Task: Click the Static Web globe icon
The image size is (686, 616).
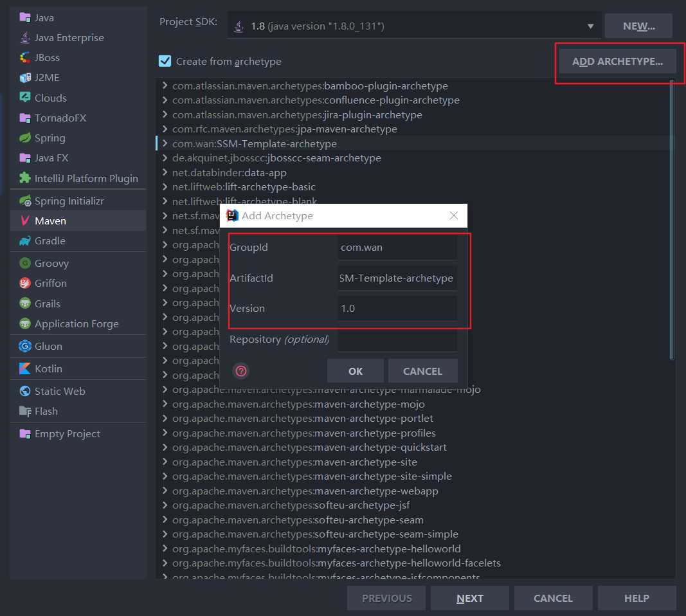Action: [x=25, y=391]
